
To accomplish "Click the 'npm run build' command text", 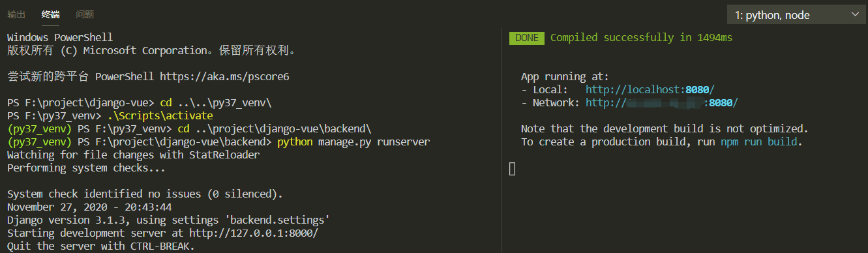I will (759, 142).
